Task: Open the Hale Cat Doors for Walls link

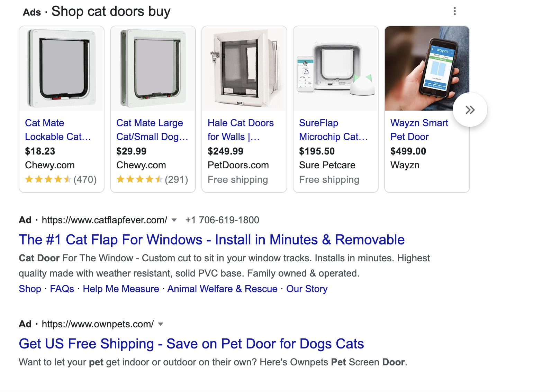Action: pyautogui.click(x=240, y=130)
